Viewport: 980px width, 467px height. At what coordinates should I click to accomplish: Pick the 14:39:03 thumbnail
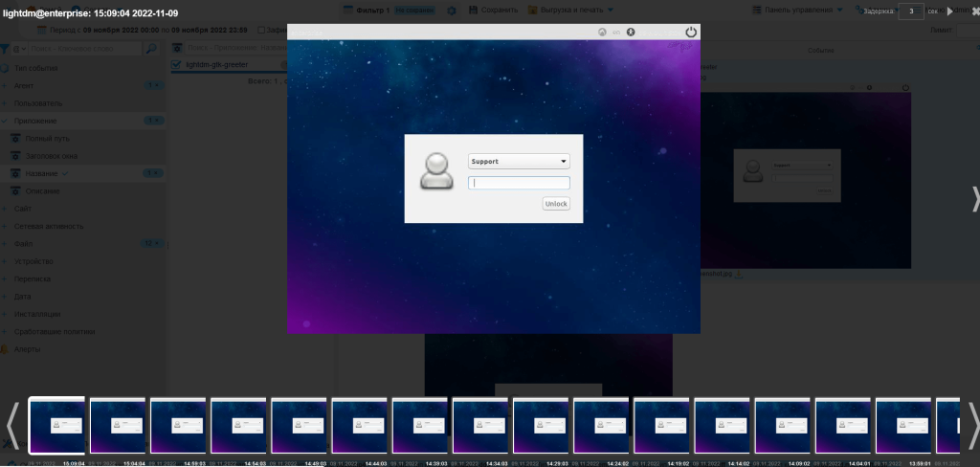tap(420, 426)
